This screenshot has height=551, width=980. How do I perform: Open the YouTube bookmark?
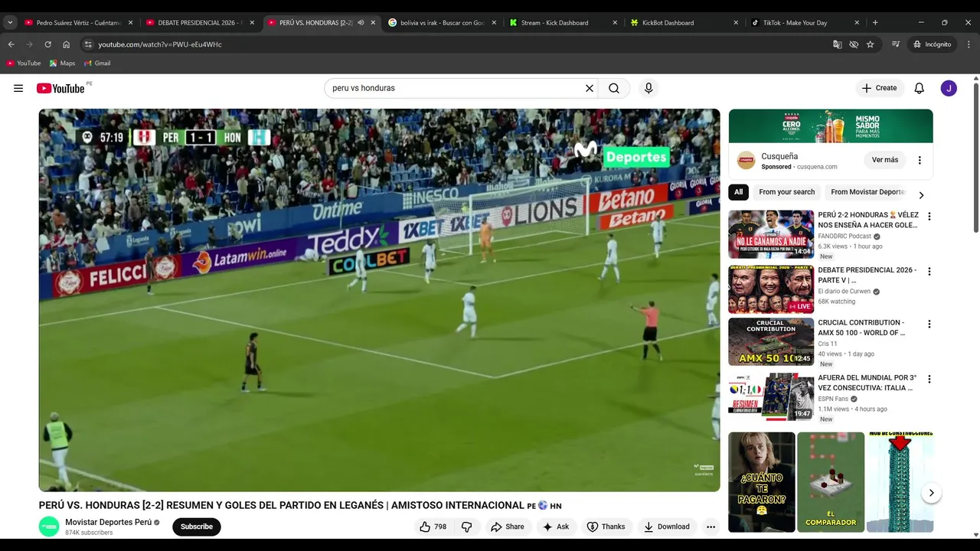24,63
